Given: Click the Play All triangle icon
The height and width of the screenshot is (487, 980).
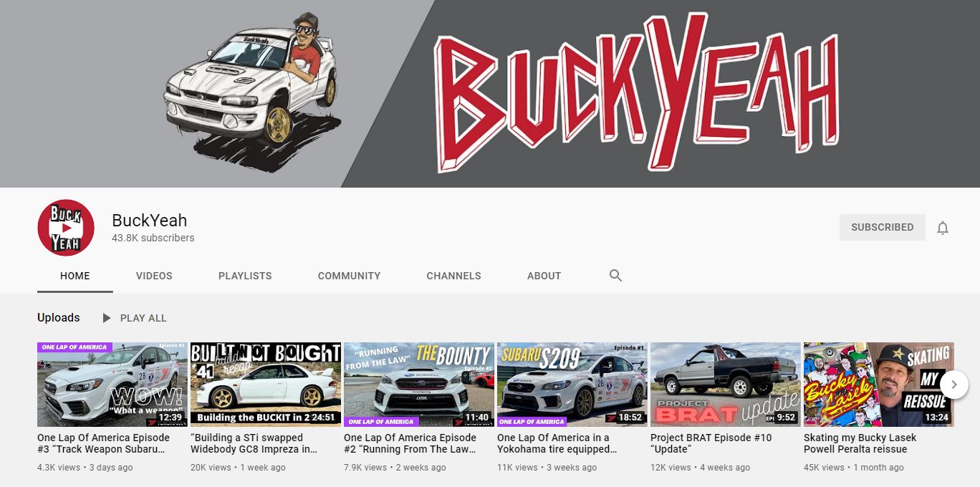Looking at the screenshot, I should pos(107,318).
